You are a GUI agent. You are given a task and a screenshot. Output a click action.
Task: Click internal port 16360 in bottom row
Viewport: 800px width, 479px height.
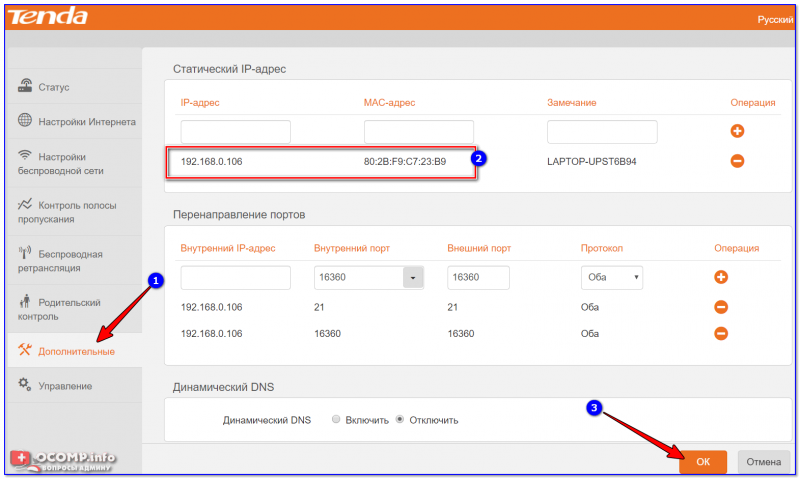click(327, 334)
